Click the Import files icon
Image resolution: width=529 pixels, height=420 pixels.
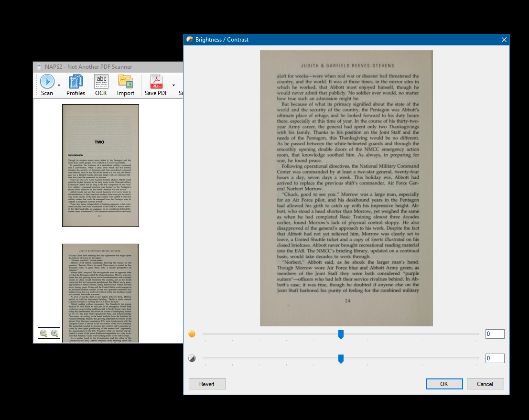pyautogui.click(x=126, y=85)
